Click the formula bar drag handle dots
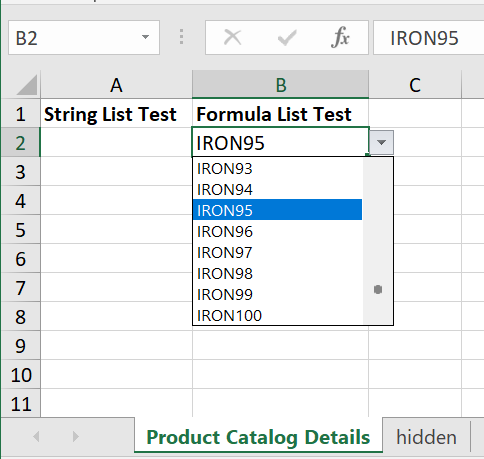The width and height of the screenshot is (484, 459). 181,37
